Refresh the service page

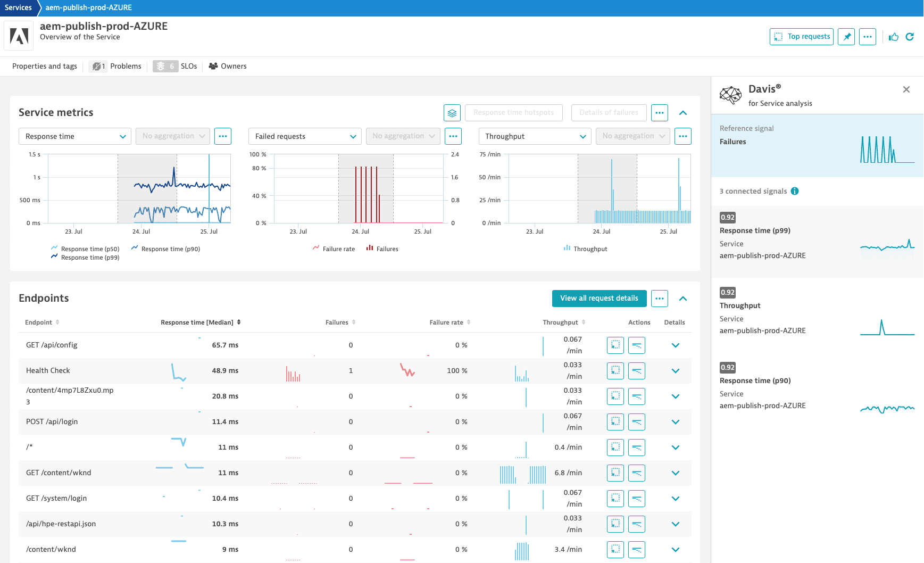click(910, 37)
